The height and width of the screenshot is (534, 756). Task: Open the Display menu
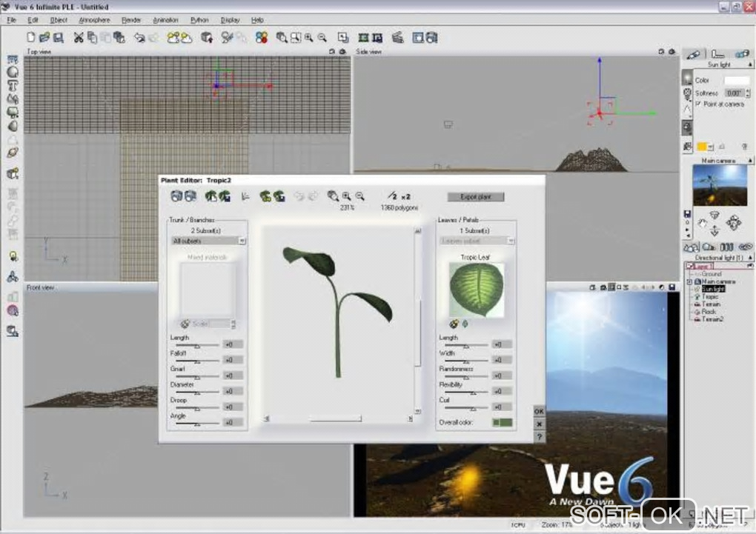tap(230, 20)
